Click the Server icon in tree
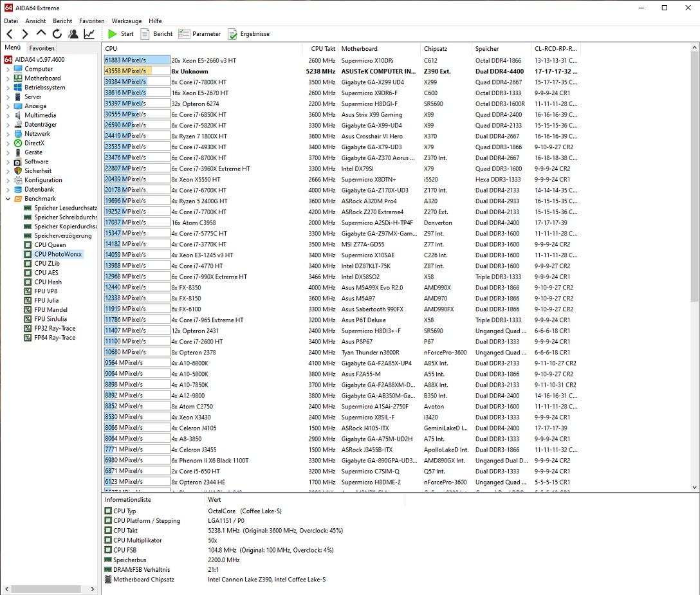 18,96
